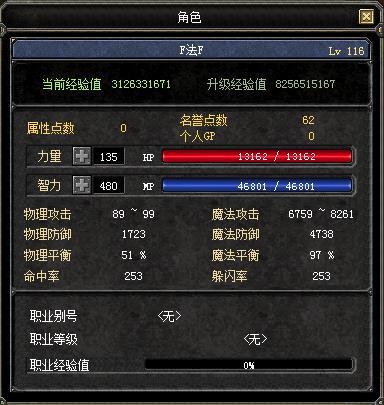This screenshot has width=384, height=405.
Task: Click the 当前经验值 value 3126331671
Action: pyautogui.click(x=141, y=84)
